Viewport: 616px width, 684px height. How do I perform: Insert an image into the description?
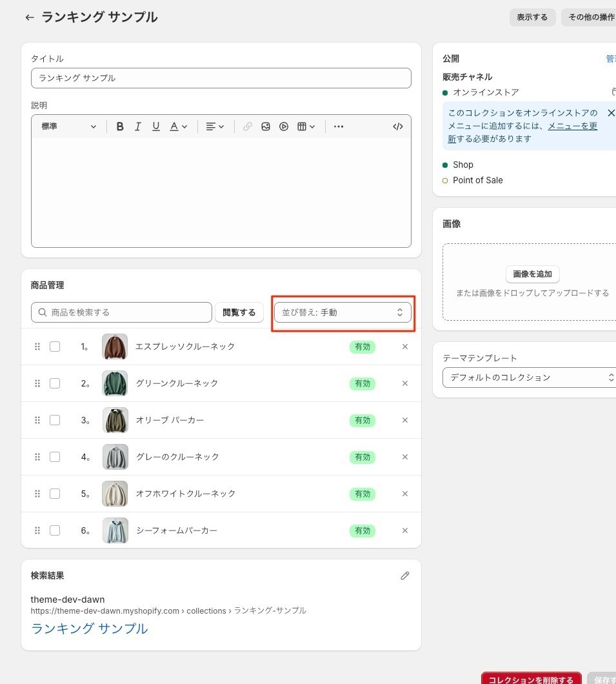(266, 126)
